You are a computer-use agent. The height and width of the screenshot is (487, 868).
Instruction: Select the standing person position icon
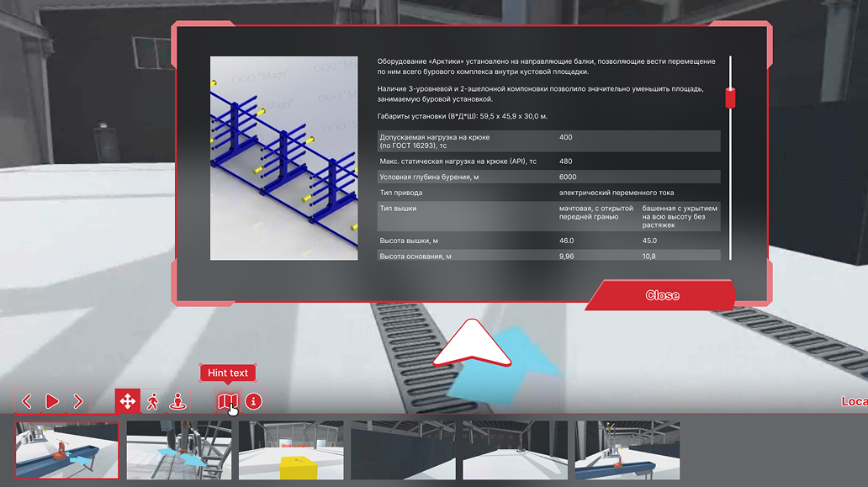tap(177, 401)
